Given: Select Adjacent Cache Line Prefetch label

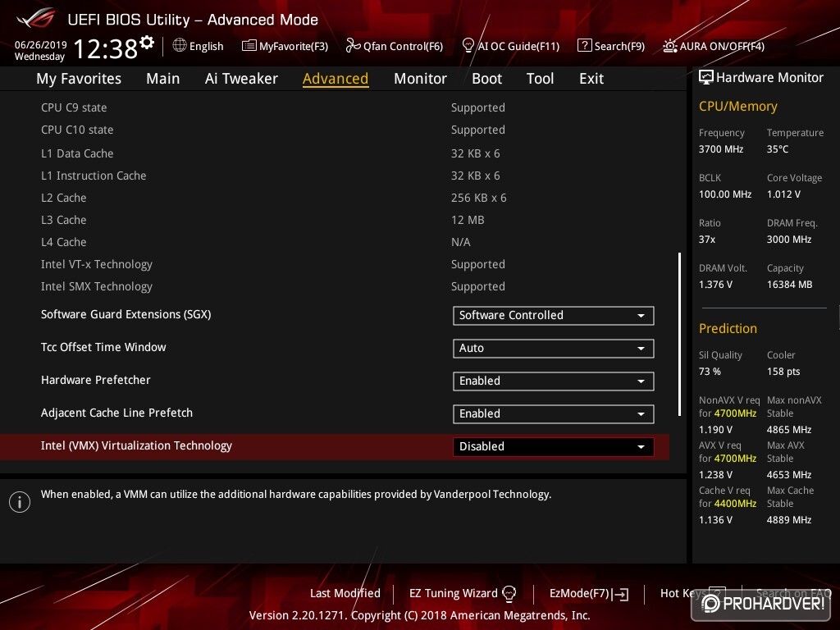Looking at the screenshot, I should [x=116, y=413].
